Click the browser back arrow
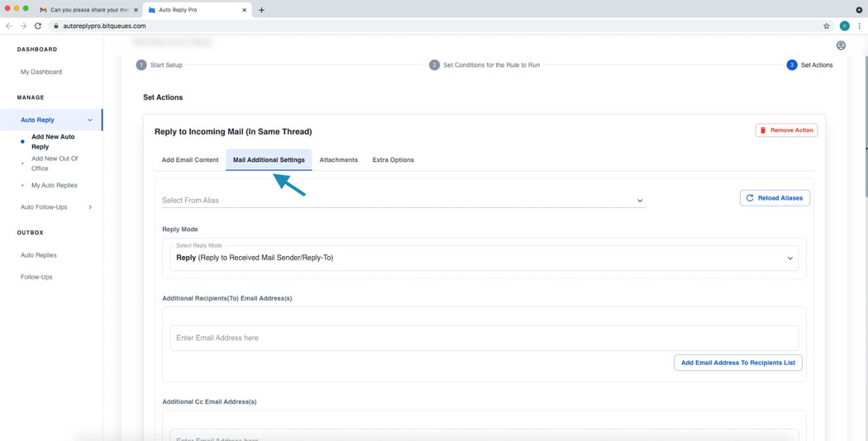The image size is (868, 441). 9,26
